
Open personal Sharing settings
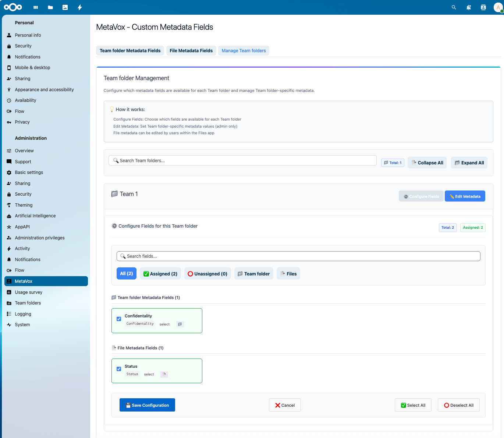point(46,79)
